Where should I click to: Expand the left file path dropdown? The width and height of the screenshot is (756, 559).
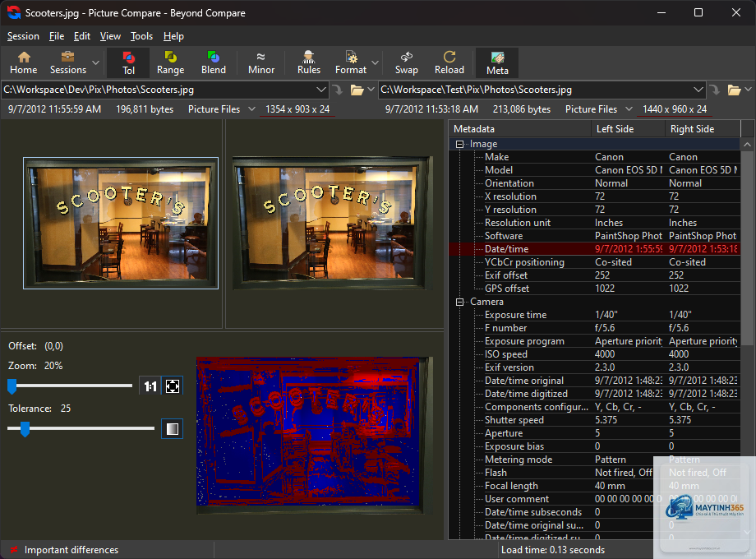[321, 90]
